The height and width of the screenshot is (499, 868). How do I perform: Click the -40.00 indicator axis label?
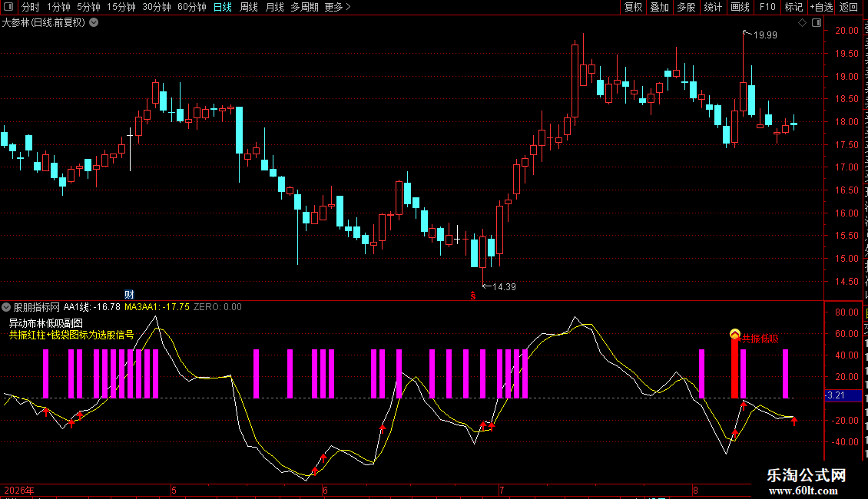pos(845,442)
